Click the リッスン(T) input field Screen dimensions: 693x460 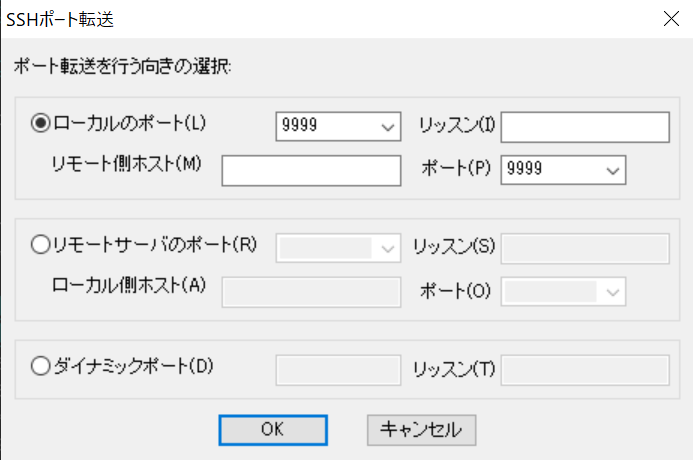[x=585, y=370]
